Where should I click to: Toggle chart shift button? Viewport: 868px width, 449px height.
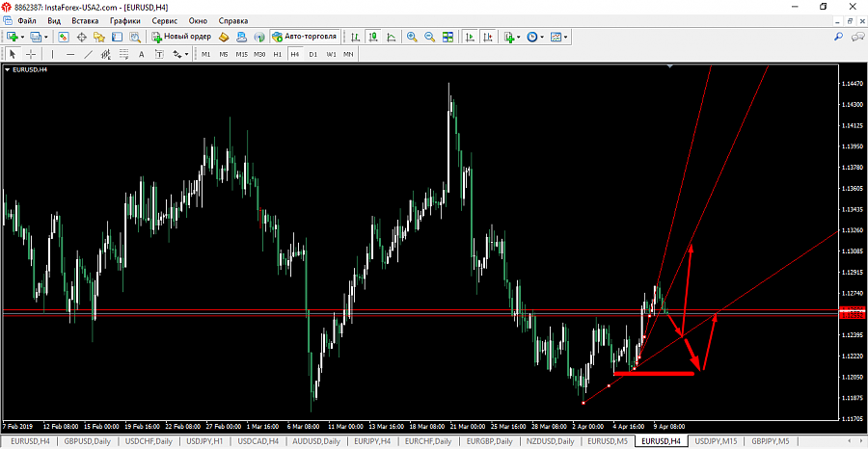coord(488,37)
